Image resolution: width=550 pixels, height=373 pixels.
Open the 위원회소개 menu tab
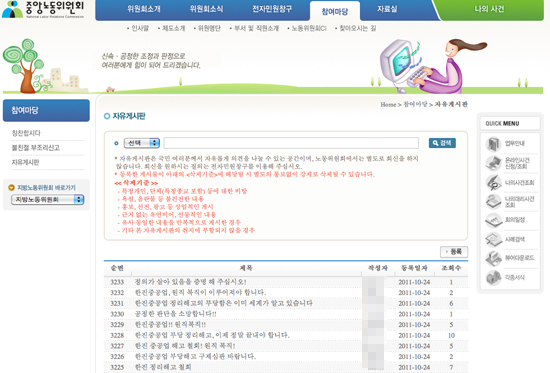click(x=144, y=9)
